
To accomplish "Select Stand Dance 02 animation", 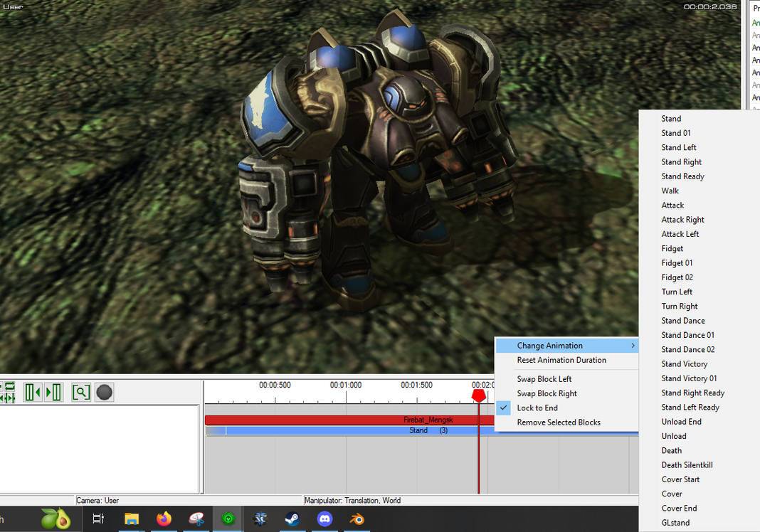I will tap(688, 349).
